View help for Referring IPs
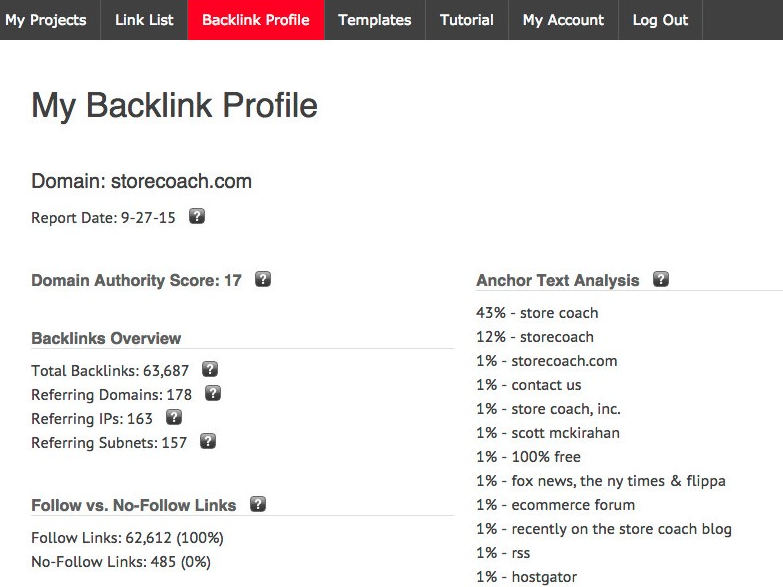Image resolution: width=783 pixels, height=587 pixels. pos(174,417)
